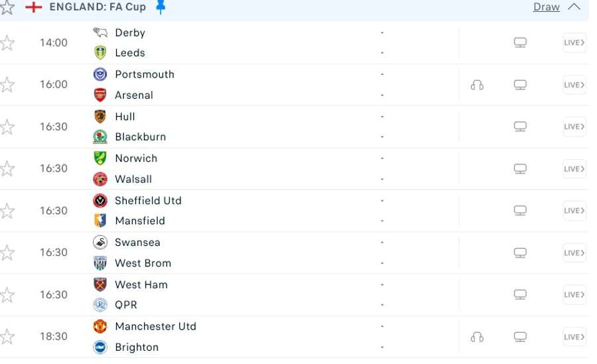Image resolution: width=597 pixels, height=364 pixels.
Task: Click the TV icon for Swansea vs West Brom
Action: tap(520, 253)
